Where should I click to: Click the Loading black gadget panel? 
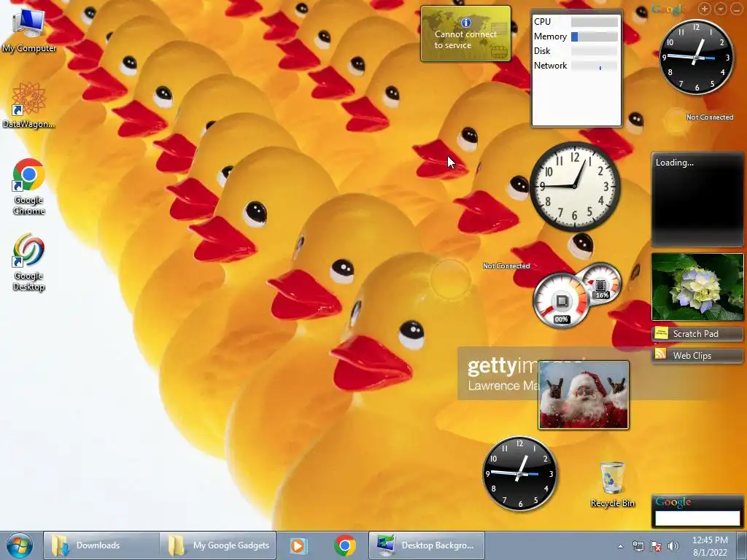pyautogui.click(x=697, y=200)
